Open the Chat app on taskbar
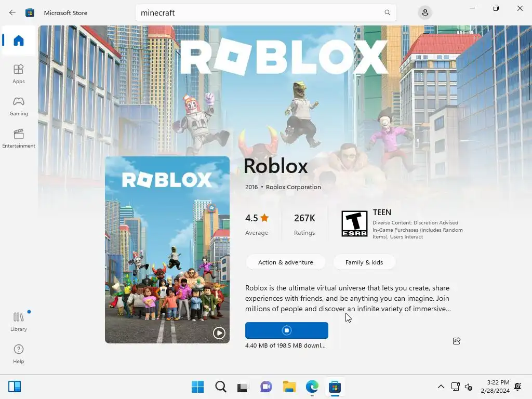Viewport: 532px width, 399px height. [x=266, y=387]
